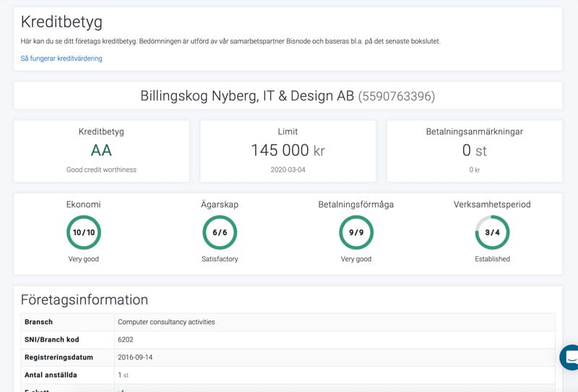Click the AA credit rating value
This screenshot has height=392, width=578.
coord(101,150)
